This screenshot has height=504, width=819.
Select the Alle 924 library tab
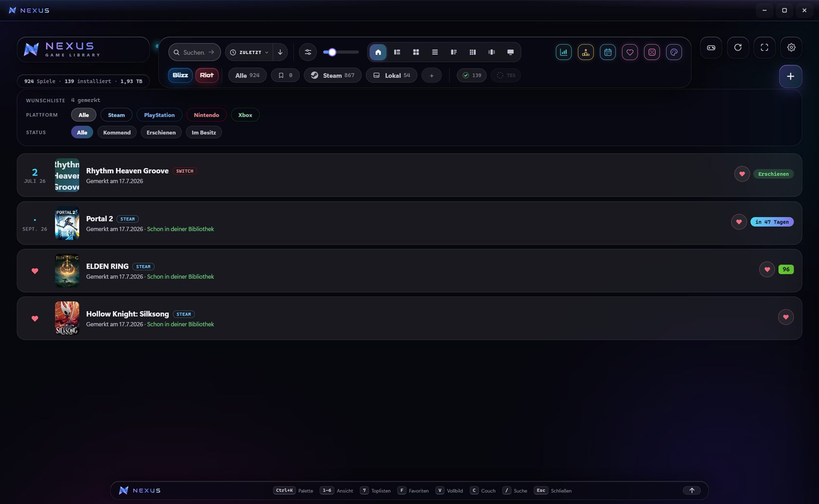pyautogui.click(x=247, y=75)
